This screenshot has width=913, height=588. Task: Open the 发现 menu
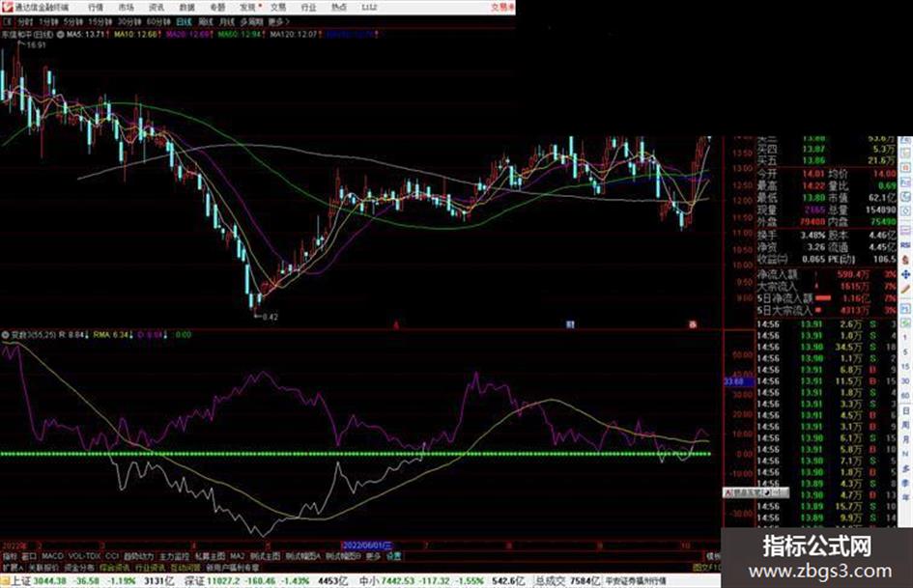coord(248,7)
